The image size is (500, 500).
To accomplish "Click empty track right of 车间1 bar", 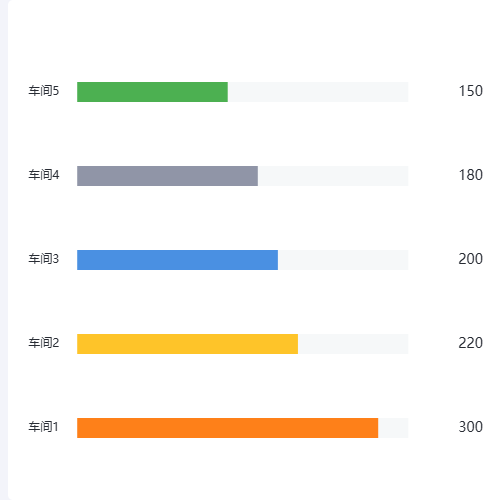I will coord(393,428).
